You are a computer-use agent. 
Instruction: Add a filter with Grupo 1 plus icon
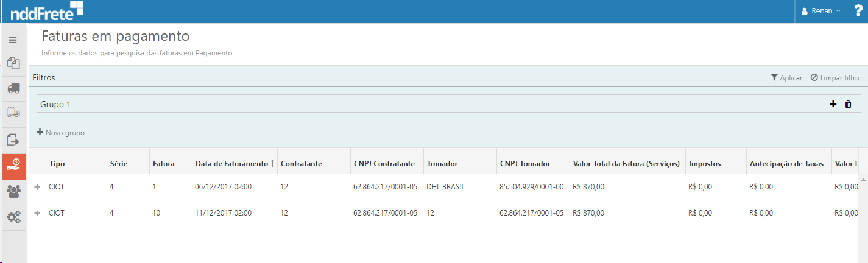(833, 104)
